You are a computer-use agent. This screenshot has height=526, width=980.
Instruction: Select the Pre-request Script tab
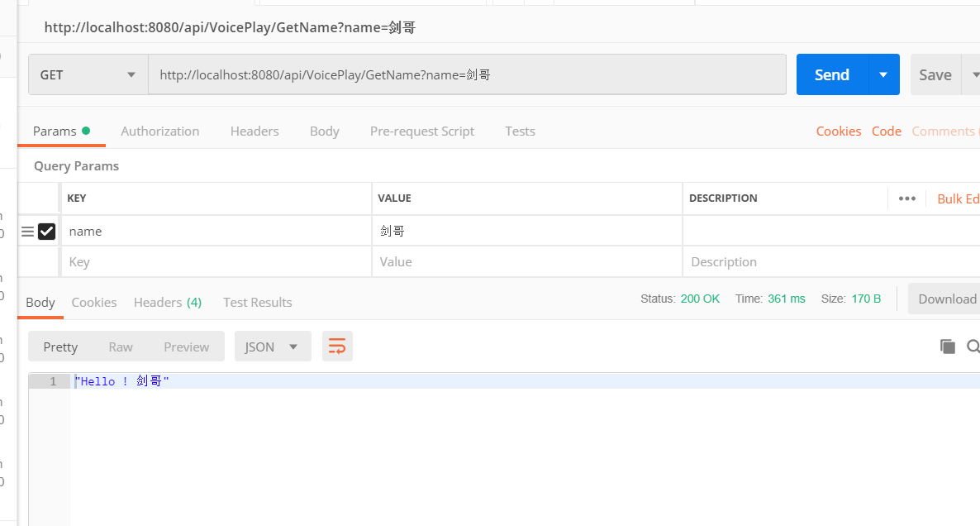(421, 131)
